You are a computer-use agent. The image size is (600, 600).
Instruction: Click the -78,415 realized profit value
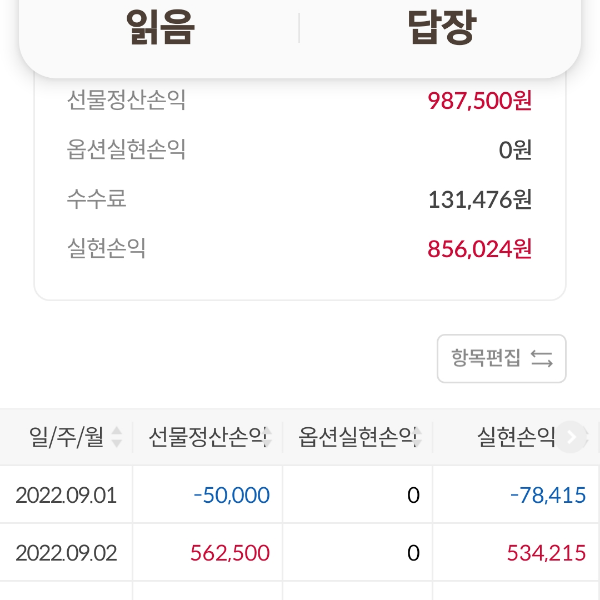[545, 495]
